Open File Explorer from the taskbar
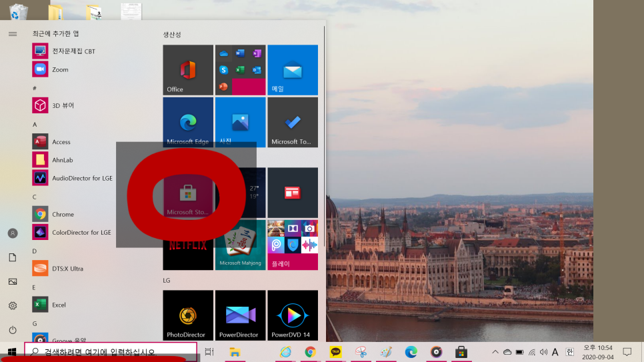The width and height of the screenshot is (644, 362). tap(235, 352)
